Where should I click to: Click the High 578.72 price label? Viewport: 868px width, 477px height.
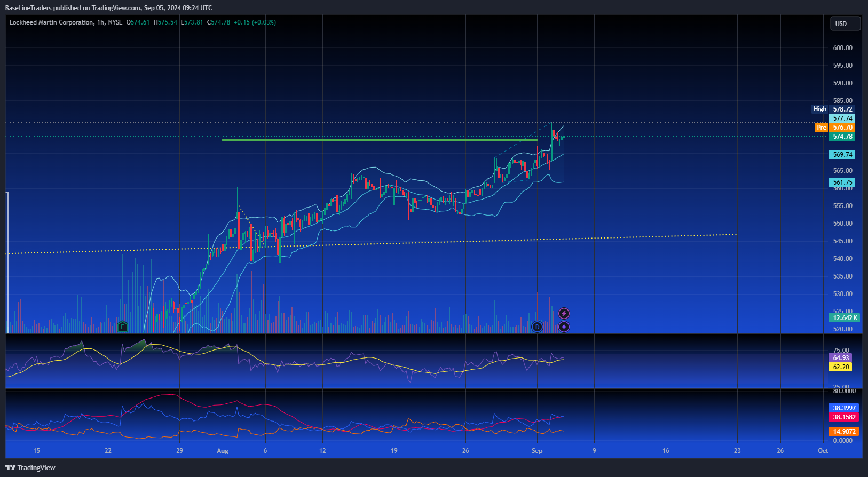coord(833,109)
